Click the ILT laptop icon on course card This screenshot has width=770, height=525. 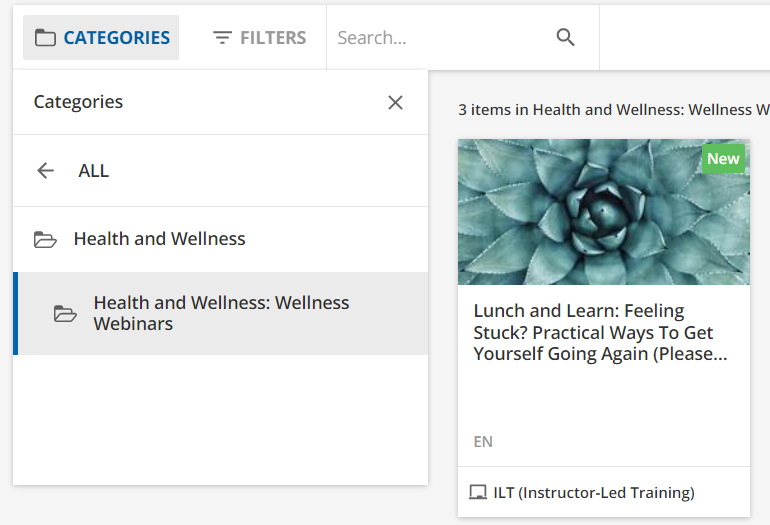[x=477, y=492]
